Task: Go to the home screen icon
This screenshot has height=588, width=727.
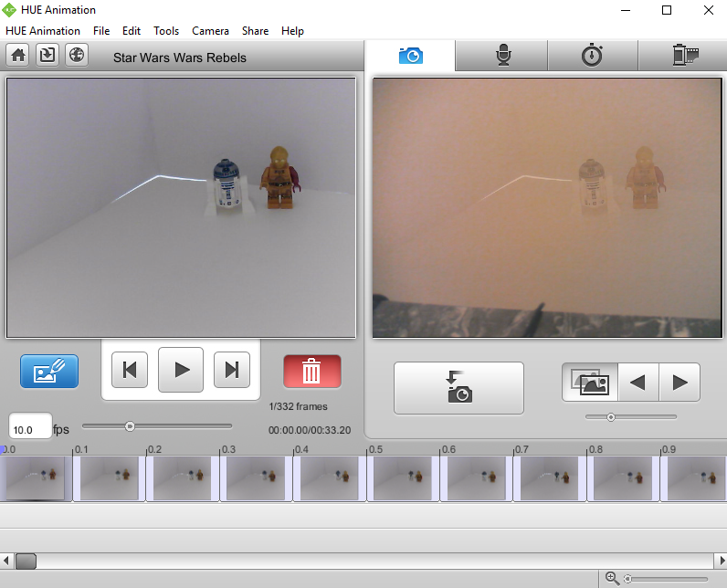Action: [x=18, y=55]
